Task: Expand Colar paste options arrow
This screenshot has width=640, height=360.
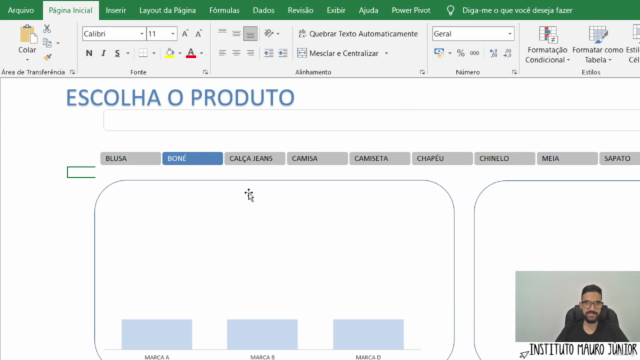Action: pyautogui.click(x=27, y=60)
